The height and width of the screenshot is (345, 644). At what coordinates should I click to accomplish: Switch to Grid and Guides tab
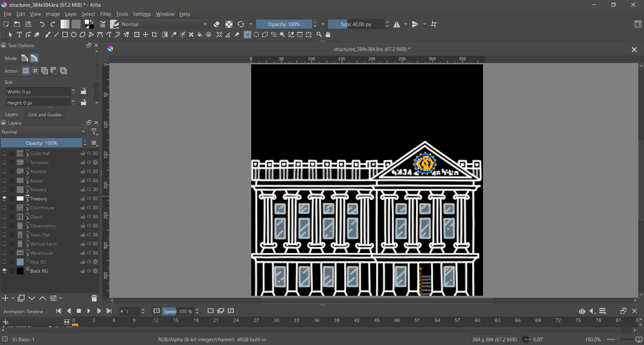pyautogui.click(x=45, y=115)
